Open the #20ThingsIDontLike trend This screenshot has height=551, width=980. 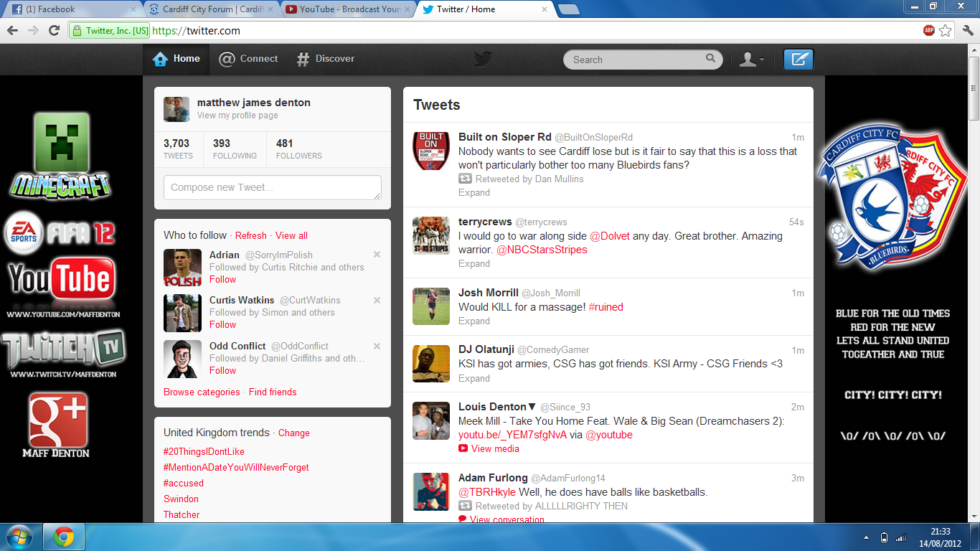[x=204, y=451]
